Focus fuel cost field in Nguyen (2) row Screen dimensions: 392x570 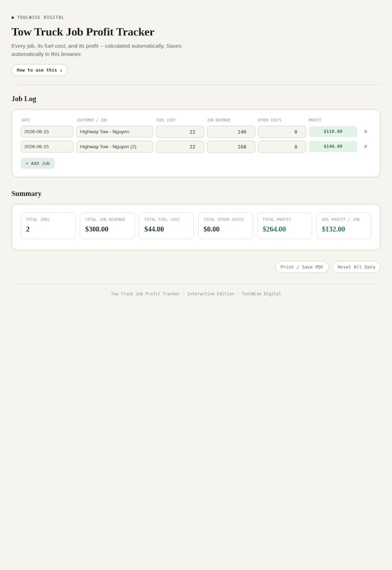(180, 146)
